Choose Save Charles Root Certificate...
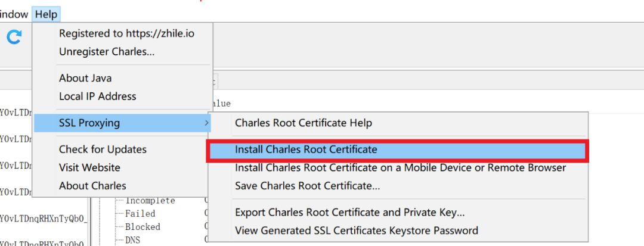The width and height of the screenshot is (644, 246). (398, 186)
